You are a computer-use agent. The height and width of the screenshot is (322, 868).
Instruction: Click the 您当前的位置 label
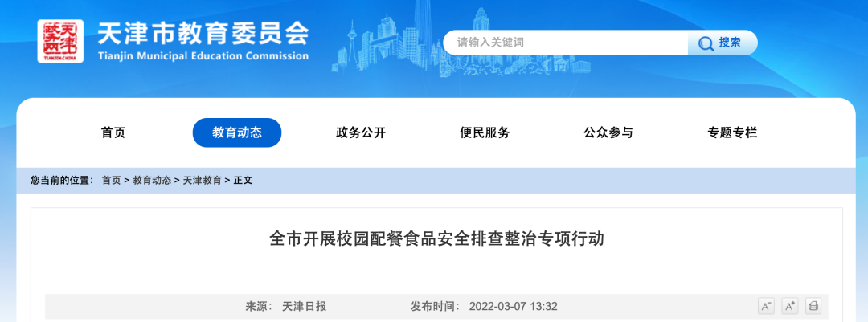click(x=62, y=181)
